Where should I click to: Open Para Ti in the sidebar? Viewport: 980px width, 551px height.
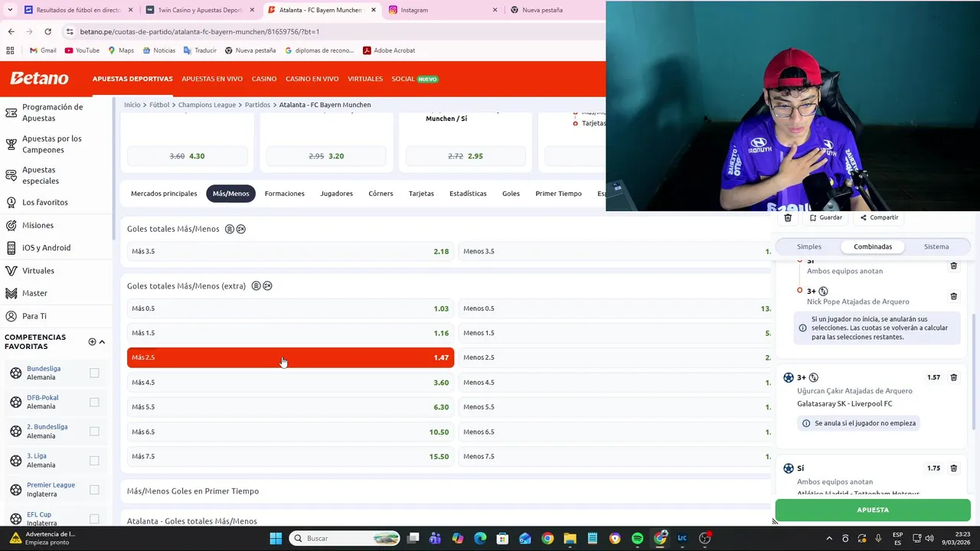coord(34,316)
